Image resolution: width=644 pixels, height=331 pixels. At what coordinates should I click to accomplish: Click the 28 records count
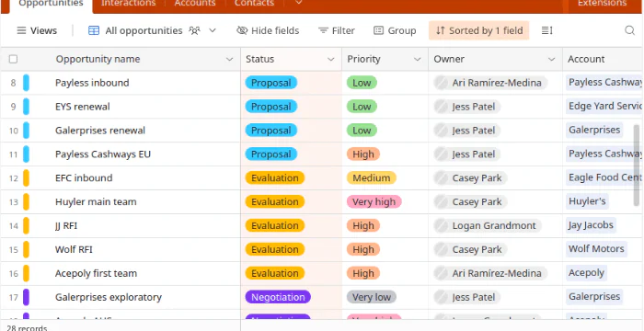pyautogui.click(x=27, y=328)
